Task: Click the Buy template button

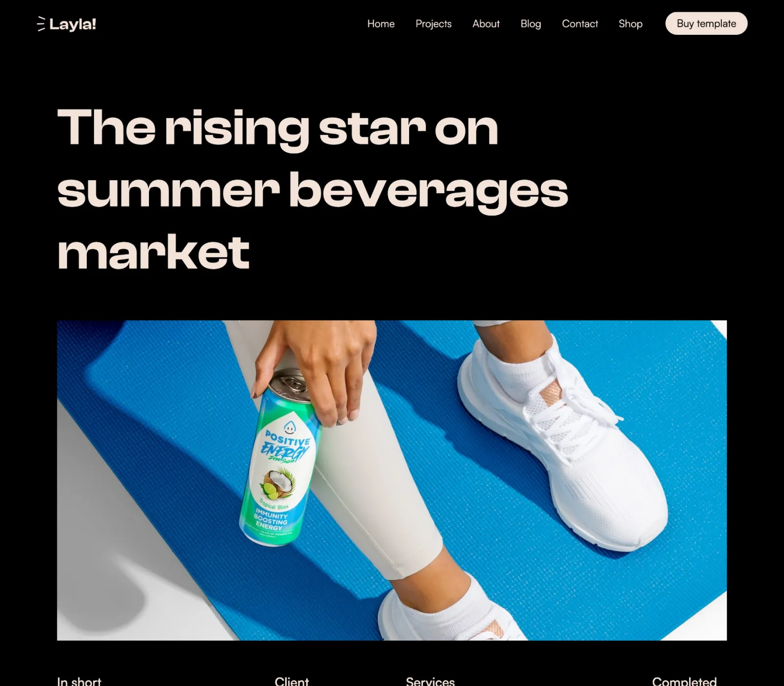Action: click(706, 24)
